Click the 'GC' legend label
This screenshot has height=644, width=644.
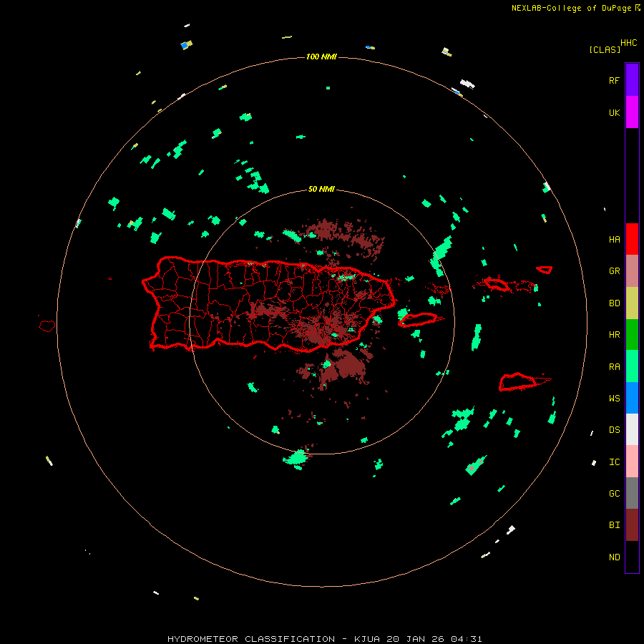point(614,494)
